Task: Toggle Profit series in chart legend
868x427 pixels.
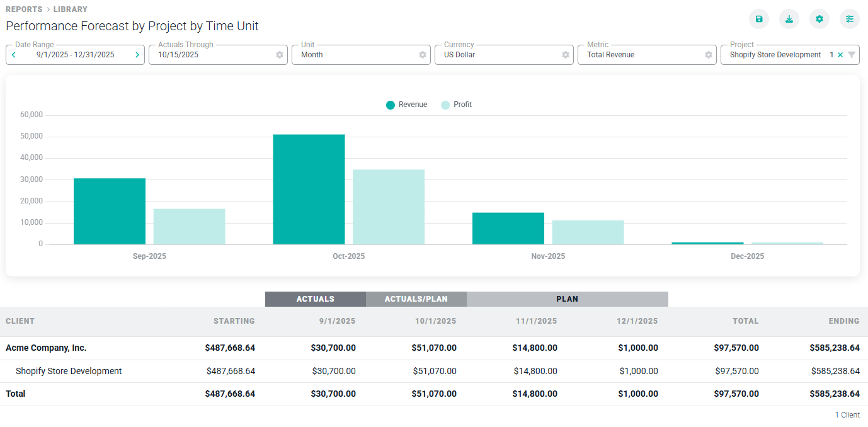Action: pyautogui.click(x=457, y=105)
